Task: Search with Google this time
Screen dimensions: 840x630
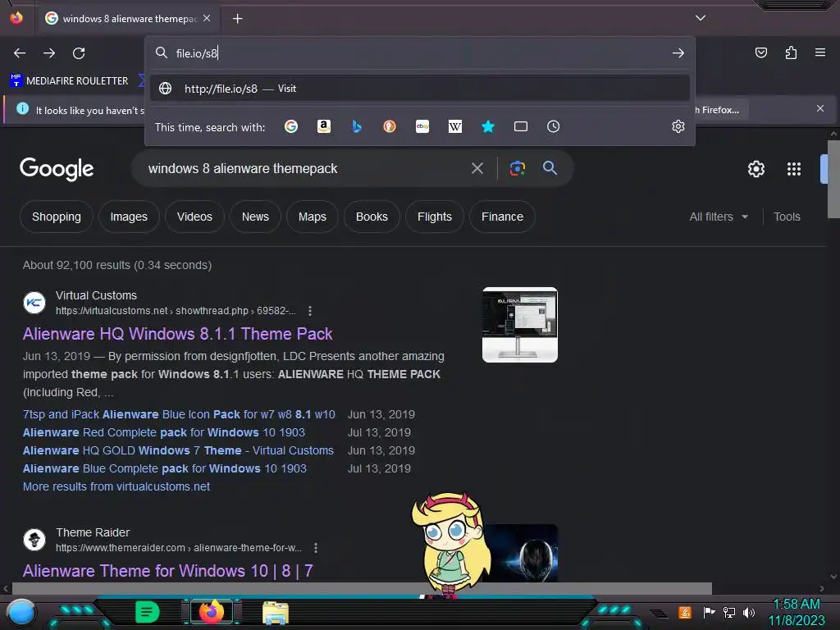Action: click(x=291, y=126)
